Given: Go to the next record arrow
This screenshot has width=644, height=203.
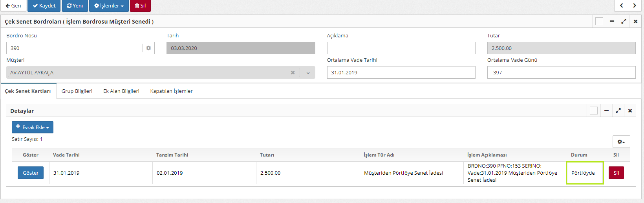Looking at the screenshot, I should point(635,6).
